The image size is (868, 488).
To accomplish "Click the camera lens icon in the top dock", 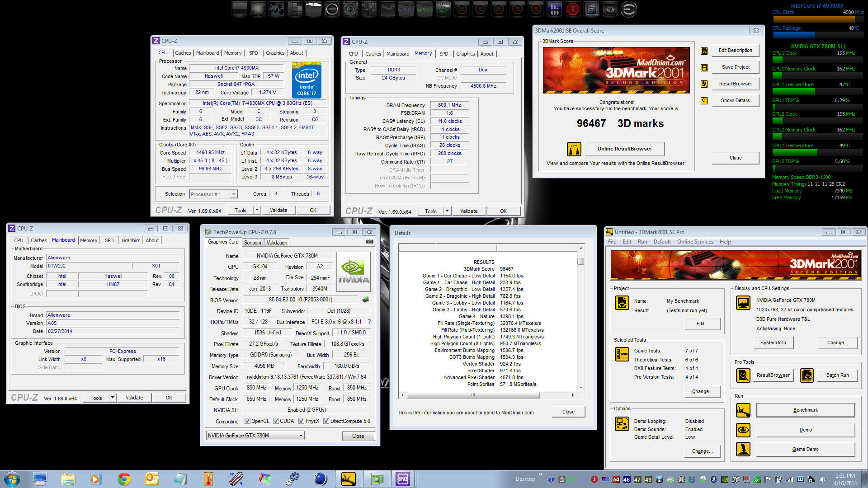I will tap(350, 9).
